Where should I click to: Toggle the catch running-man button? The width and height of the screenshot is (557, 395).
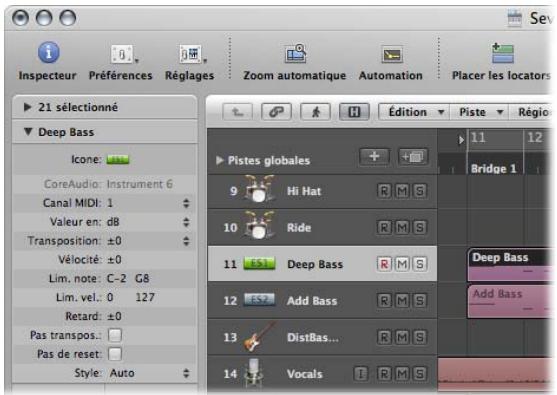click(315, 112)
